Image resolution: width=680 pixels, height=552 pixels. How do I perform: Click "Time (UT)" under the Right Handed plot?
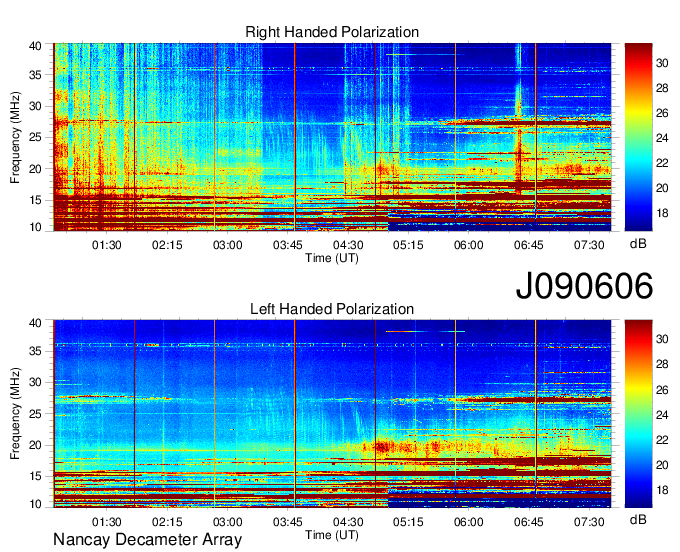click(x=332, y=258)
